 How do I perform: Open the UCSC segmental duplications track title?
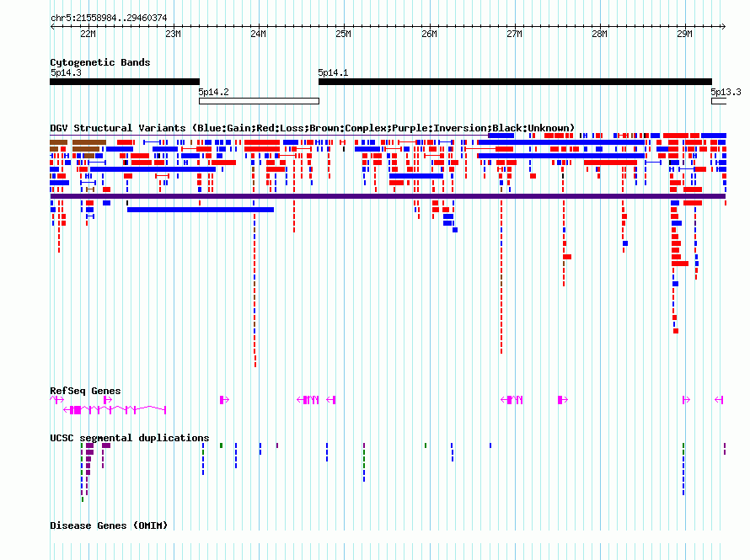point(130,438)
